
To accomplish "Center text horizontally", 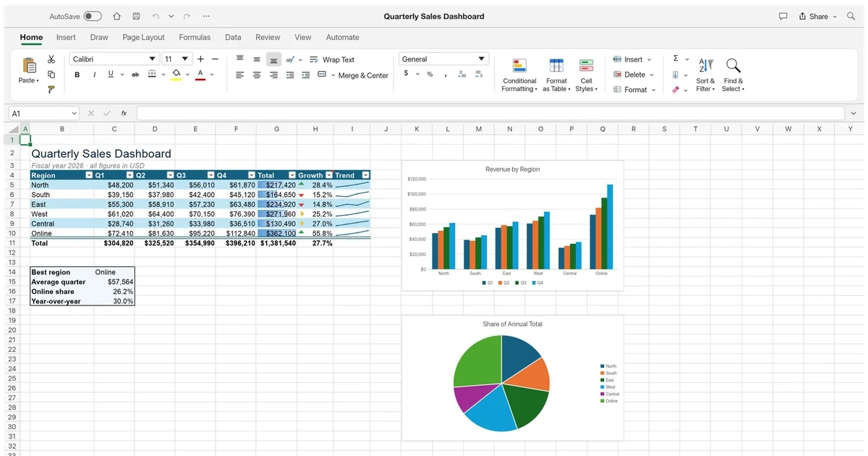I will click(x=257, y=75).
